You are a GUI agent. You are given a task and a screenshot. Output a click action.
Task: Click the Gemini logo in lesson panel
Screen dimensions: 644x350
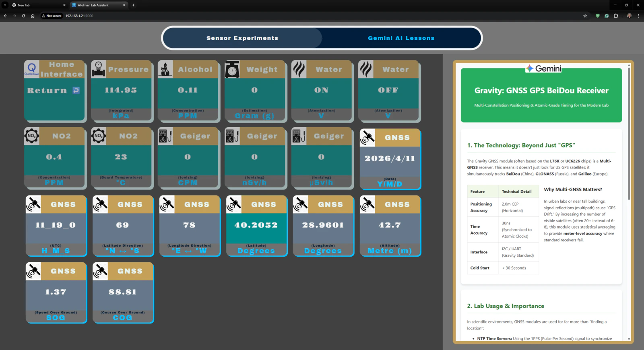543,68
